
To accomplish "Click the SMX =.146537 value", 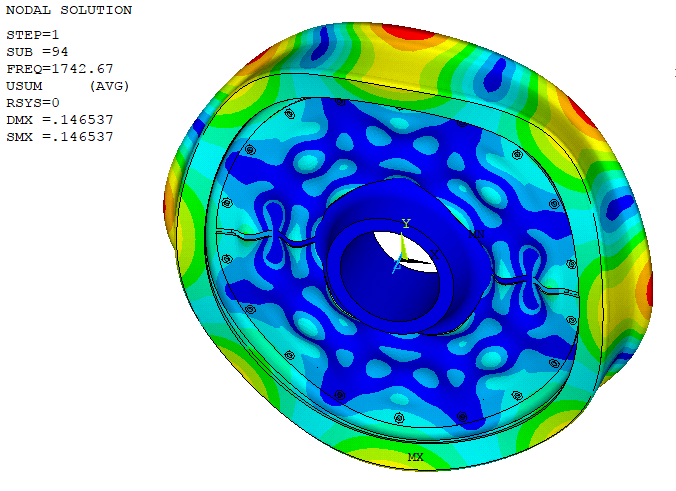I will [60, 137].
